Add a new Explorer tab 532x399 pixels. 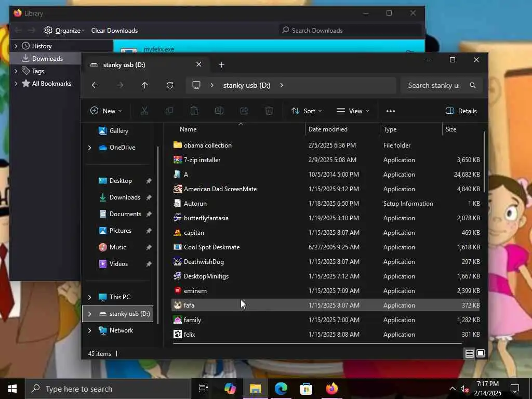point(221,65)
